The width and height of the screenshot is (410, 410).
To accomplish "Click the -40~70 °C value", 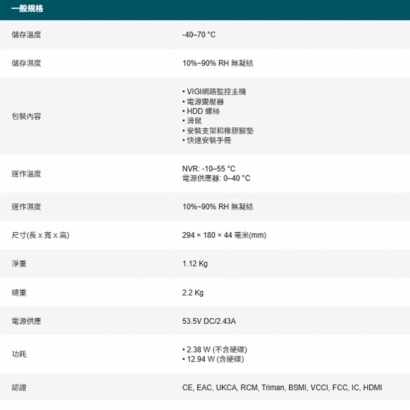I will pos(199,35).
